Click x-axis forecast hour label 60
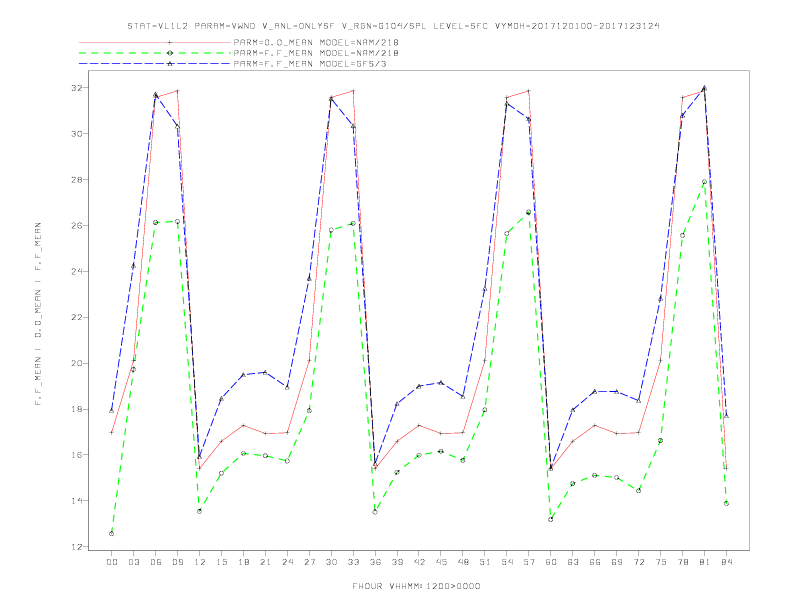 (x=551, y=562)
